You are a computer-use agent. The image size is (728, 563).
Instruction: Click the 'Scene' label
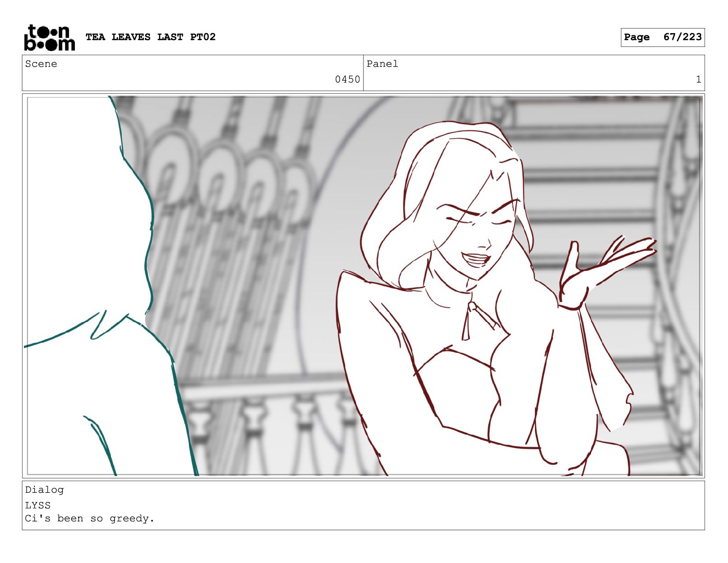pos(41,64)
